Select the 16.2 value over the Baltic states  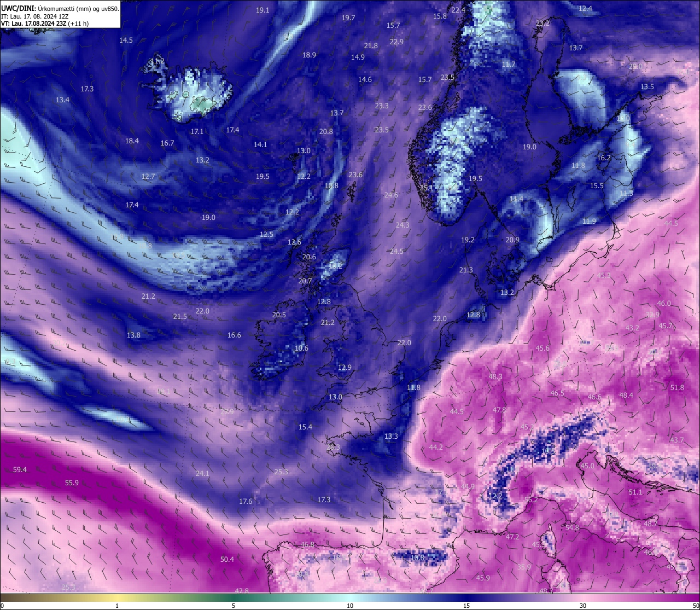[x=604, y=158]
